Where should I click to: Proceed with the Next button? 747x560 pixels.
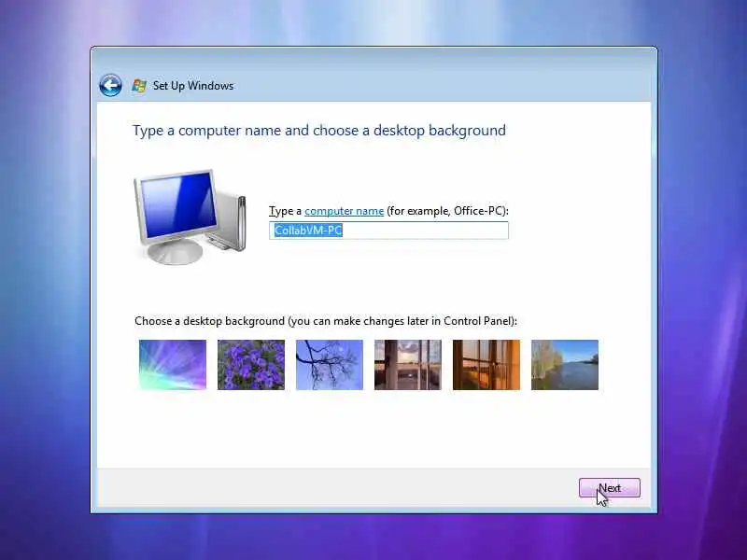coord(610,488)
